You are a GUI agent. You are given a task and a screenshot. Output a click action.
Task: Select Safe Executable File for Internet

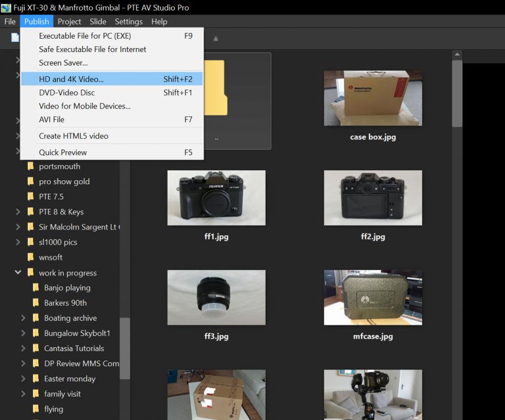[112, 49]
